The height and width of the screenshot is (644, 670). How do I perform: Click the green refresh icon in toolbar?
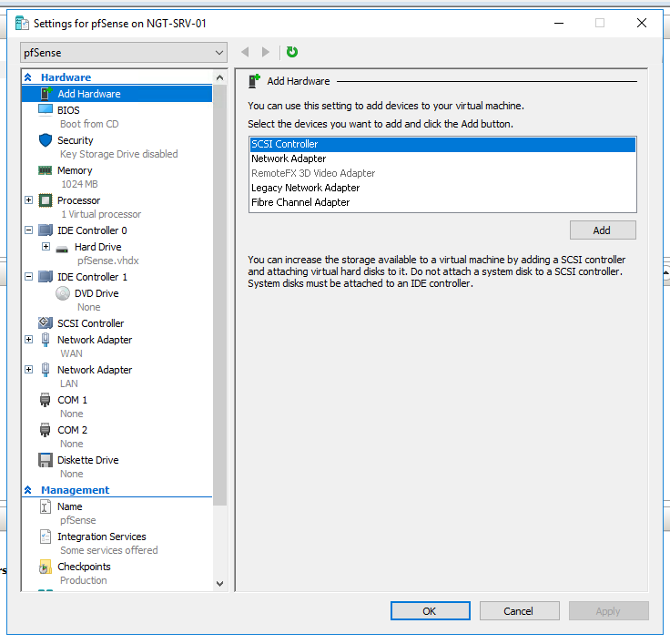coord(292,53)
